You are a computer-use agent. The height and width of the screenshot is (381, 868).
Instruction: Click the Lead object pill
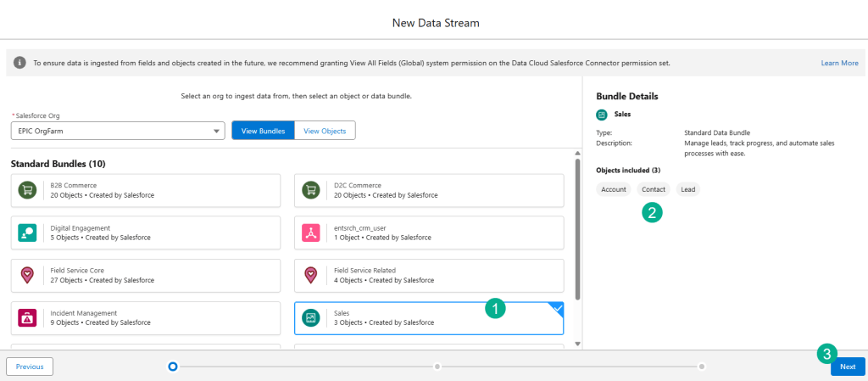coord(687,189)
